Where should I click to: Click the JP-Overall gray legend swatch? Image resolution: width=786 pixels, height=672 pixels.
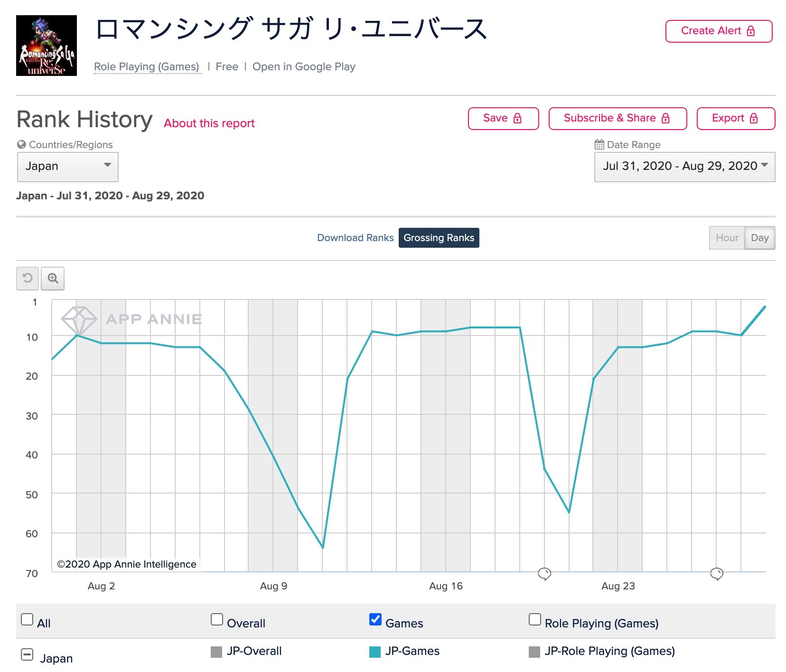tap(216, 652)
